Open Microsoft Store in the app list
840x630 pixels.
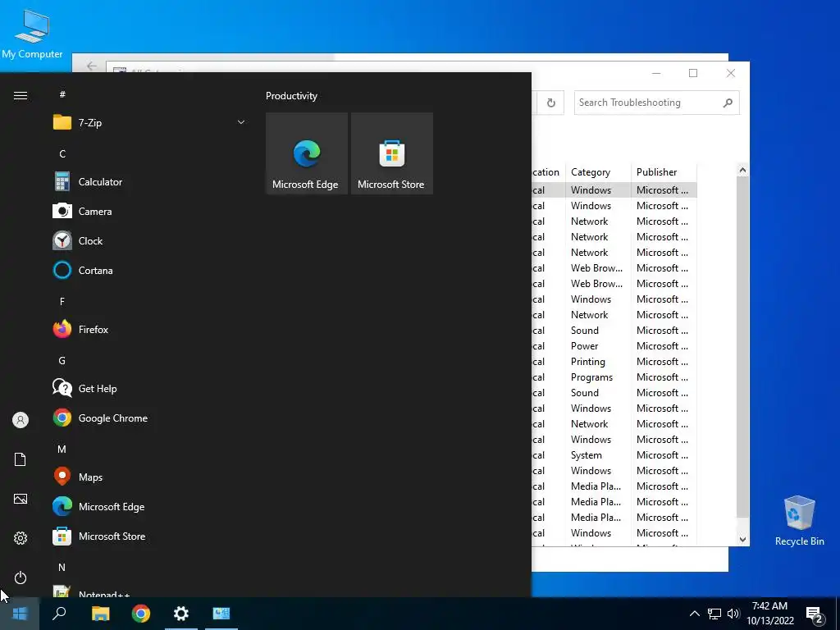pos(149,536)
